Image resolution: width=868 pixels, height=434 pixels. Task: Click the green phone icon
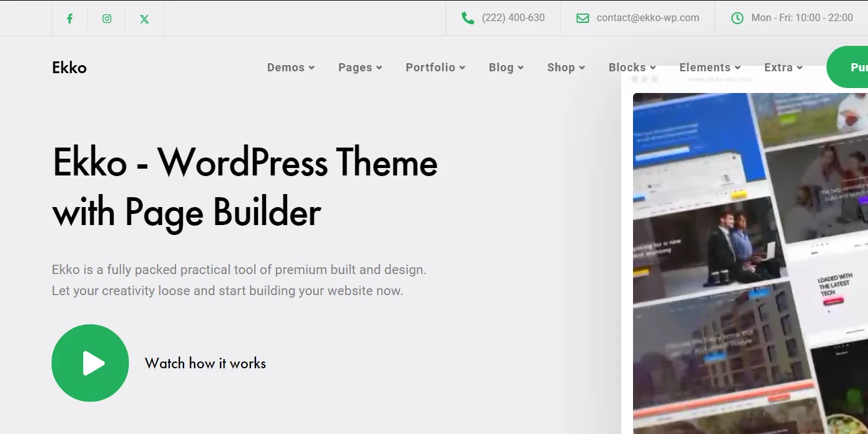point(467,18)
